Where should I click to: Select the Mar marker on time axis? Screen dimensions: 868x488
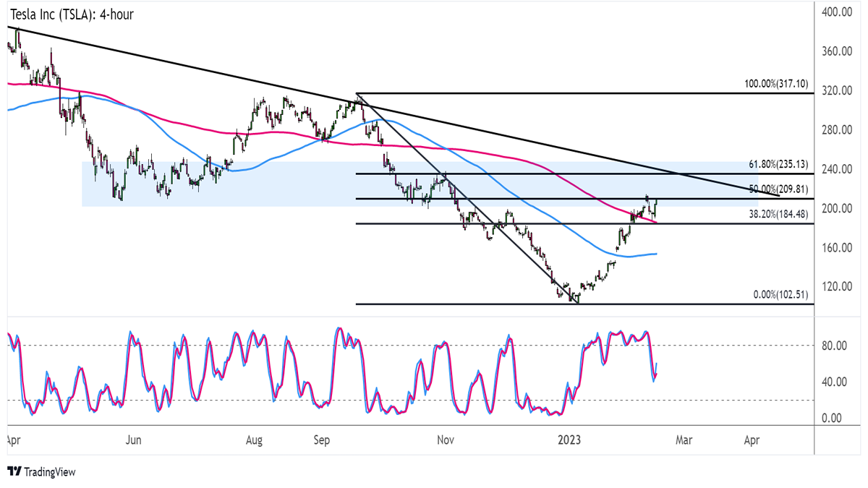(x=684, y=439)
